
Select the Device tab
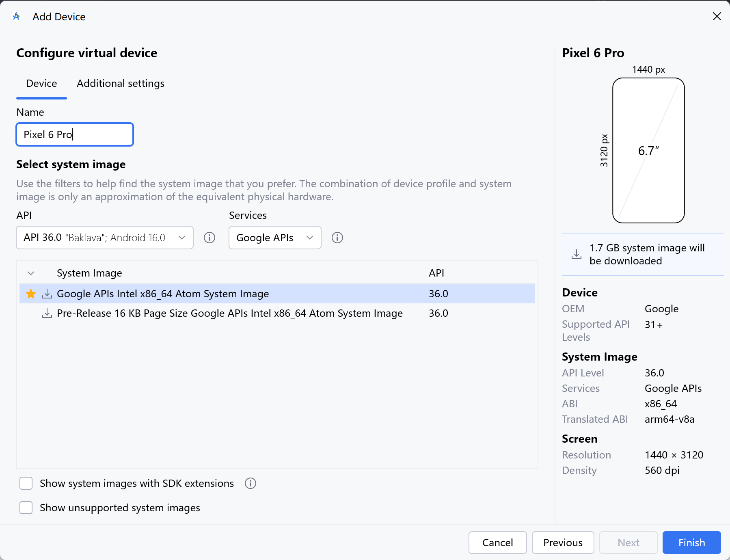click(41, 84)
